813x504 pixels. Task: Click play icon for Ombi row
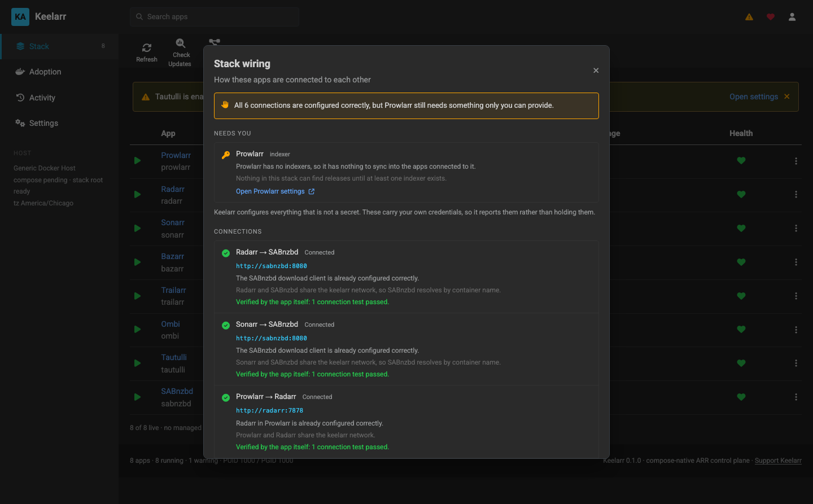[137, 330]
